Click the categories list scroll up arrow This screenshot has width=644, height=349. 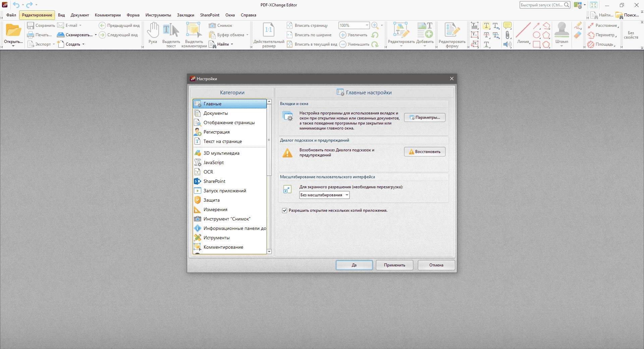tap(269, 101)
